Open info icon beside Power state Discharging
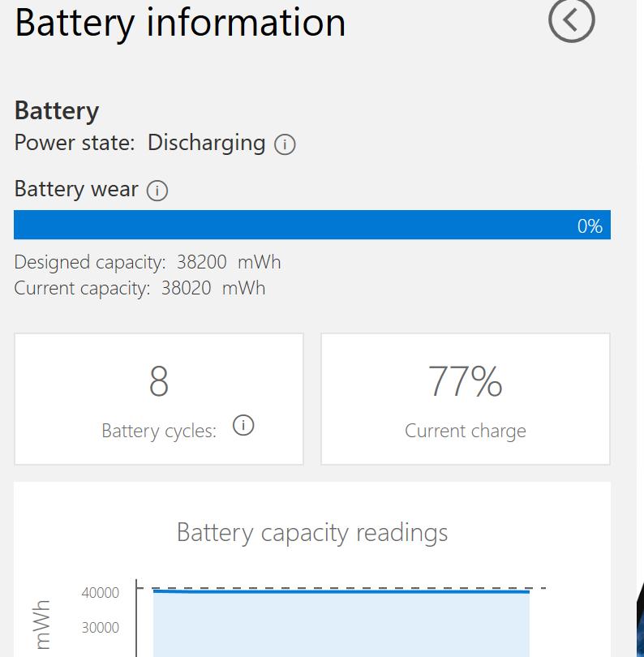Screen dimensions: 644x657 tap(285, 144)
